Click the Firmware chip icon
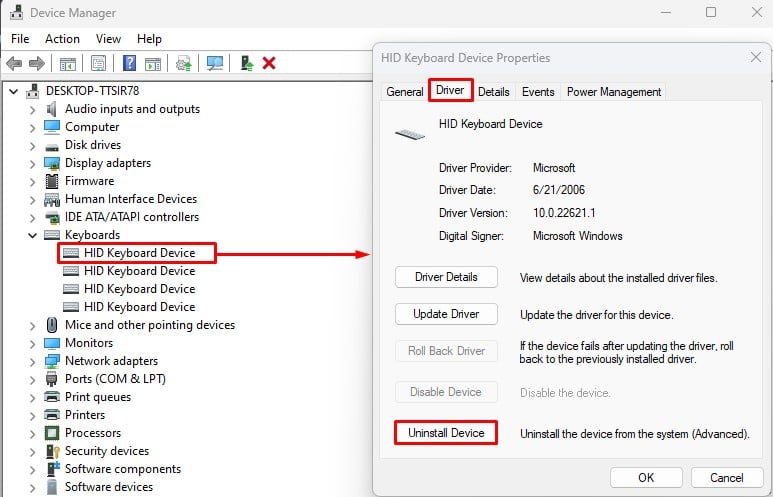 point(52,181)
